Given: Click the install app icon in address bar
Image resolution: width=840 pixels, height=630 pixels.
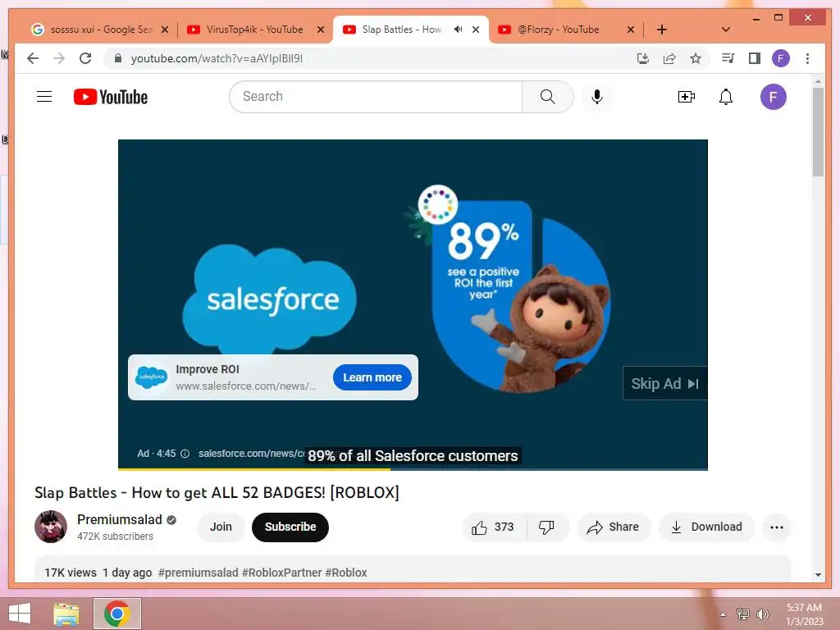Looking at the screenshot, I should tap(643, 58).
